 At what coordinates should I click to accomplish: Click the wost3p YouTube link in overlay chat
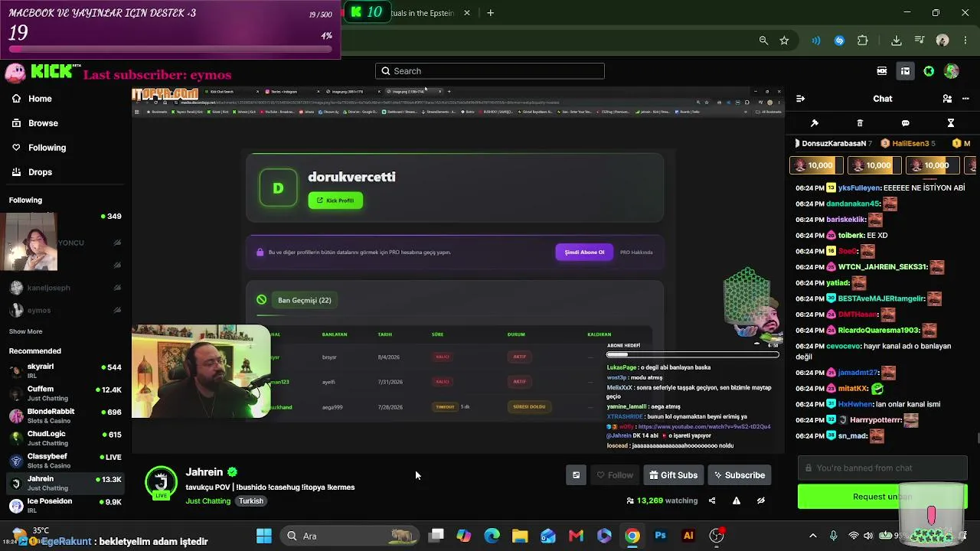point(704,426)
